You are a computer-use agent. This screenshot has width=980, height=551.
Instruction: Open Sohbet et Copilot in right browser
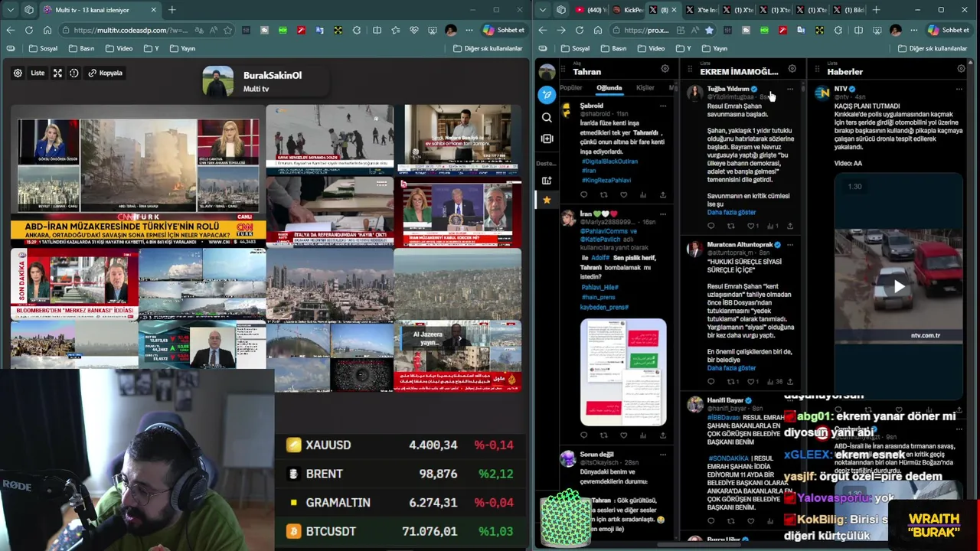click(949, 30)
